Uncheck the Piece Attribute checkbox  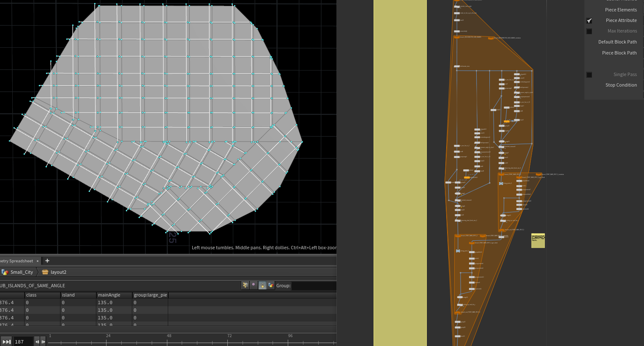click(x=589, y=21)
